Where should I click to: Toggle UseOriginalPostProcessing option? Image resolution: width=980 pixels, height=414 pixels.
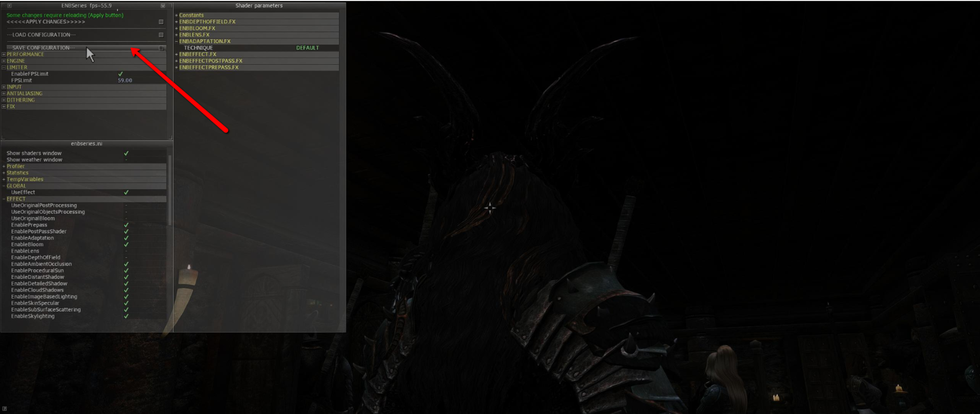[126, 205]
